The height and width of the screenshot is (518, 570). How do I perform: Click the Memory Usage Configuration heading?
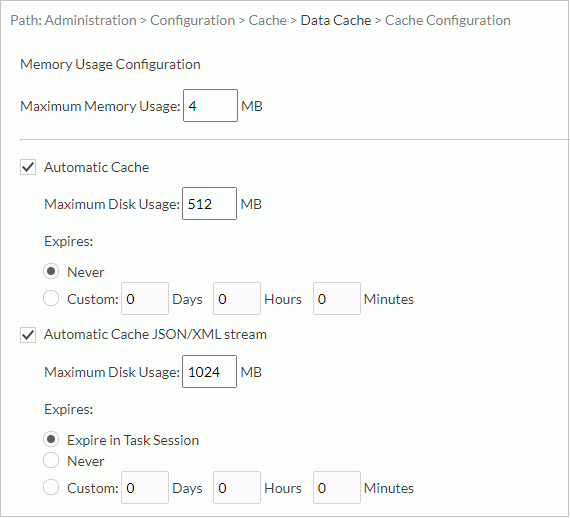pyautogui.click(x=110, y=64)
